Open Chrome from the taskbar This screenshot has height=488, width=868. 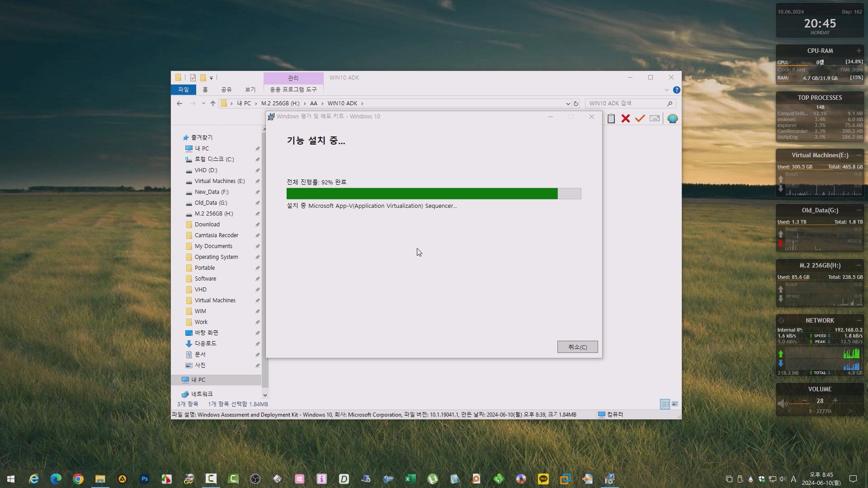point(78,479)
